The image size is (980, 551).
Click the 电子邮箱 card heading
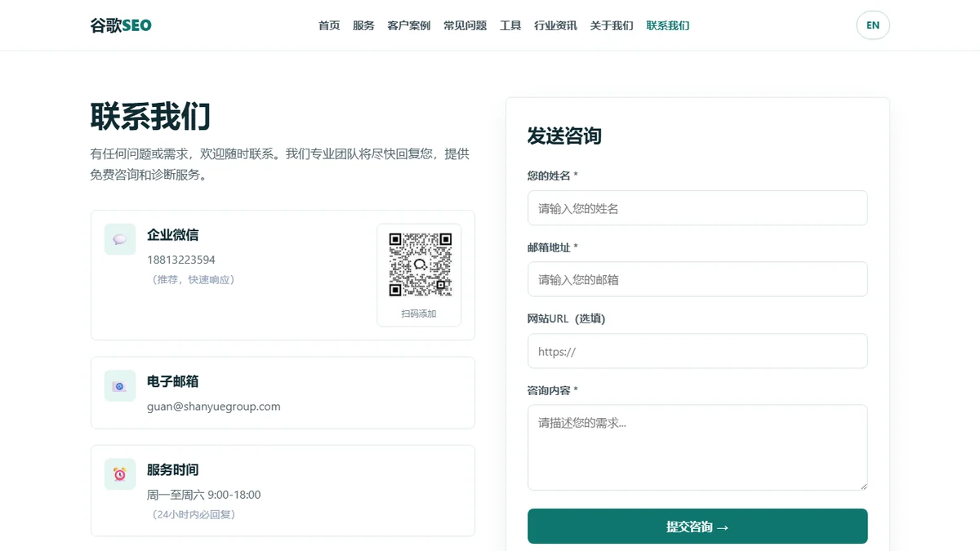(173, 382)
